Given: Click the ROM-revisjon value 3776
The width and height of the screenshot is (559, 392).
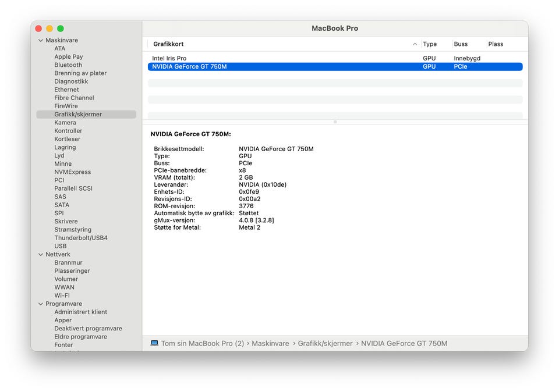Looking at the screenshot, I should [246, 206].
